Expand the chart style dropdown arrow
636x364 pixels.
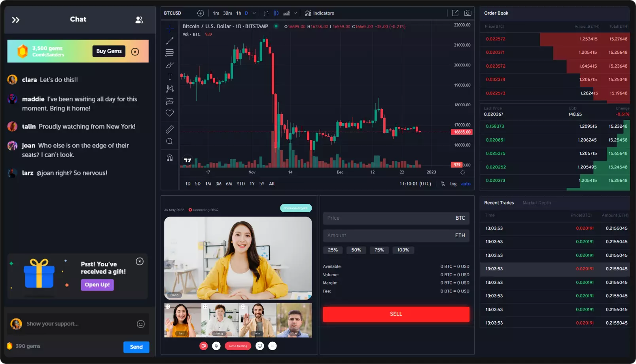[295, 13]
